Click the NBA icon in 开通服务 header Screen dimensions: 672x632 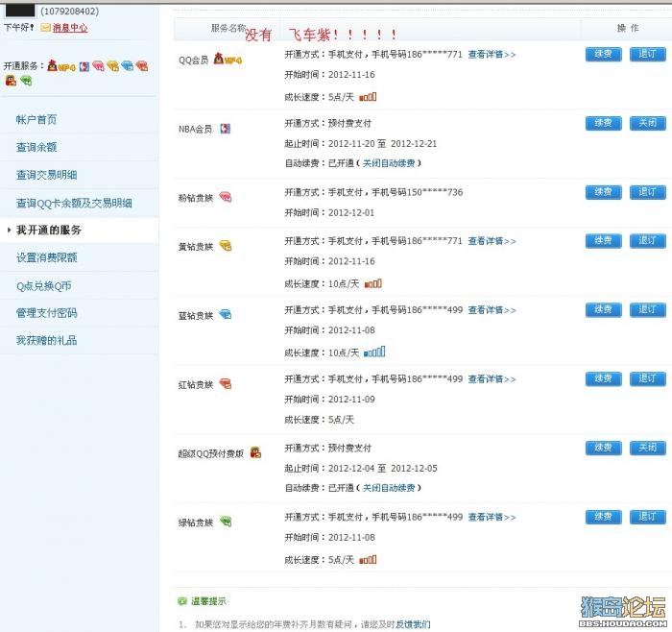pyautogui.click(x=84, y=66)
